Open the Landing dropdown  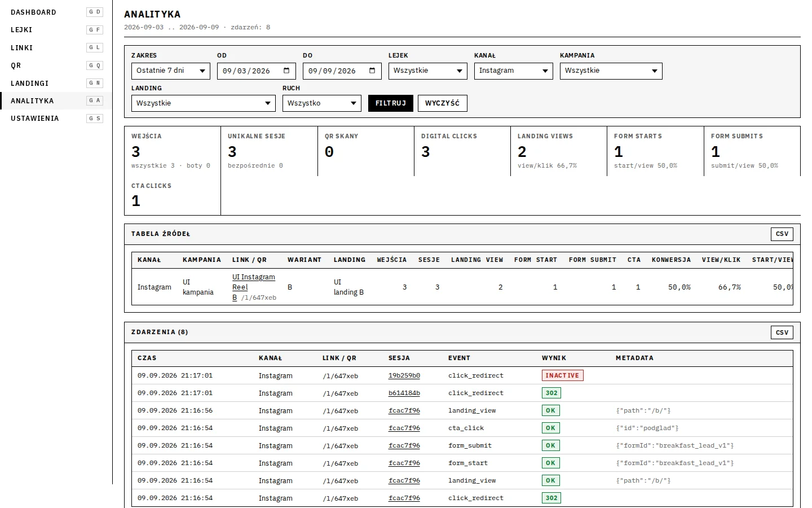click(x=204, y=103)
